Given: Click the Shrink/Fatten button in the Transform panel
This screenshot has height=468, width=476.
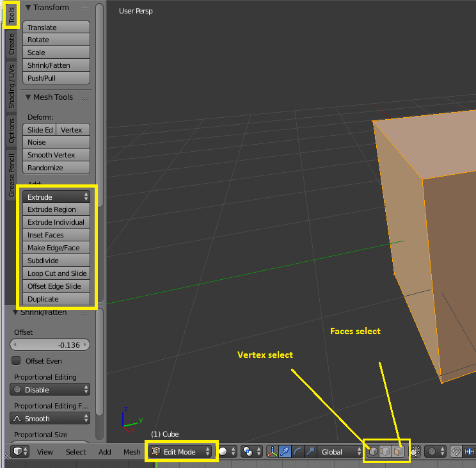Looking at the screenshot, I should point(56,65).
